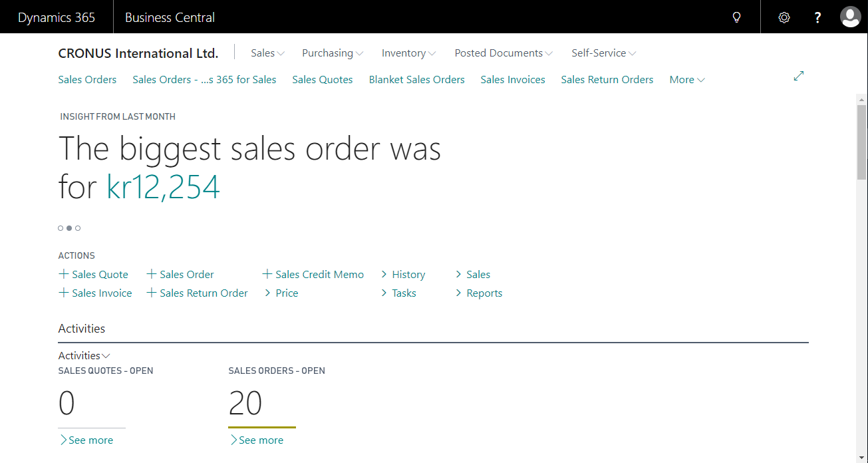Open the Sales Invoices tab link

[x=513, y=80]
